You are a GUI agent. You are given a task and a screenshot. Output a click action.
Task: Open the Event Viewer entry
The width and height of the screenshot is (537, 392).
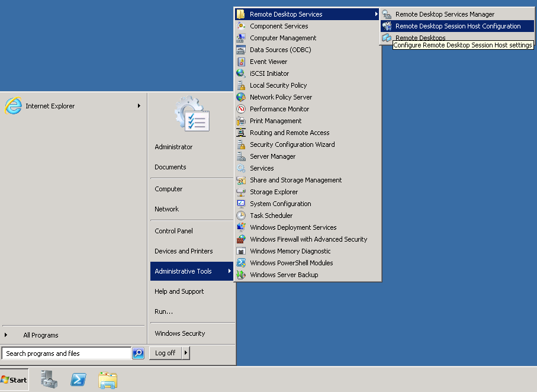pos(307,62)
